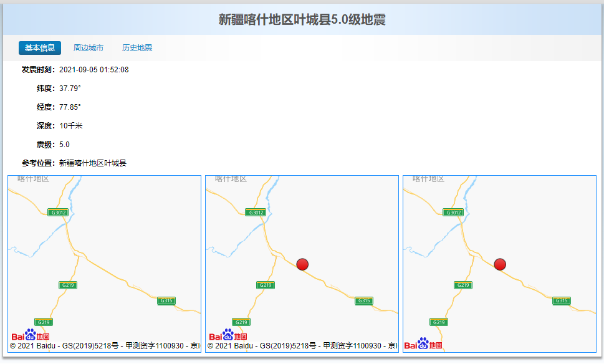Click the Baidu copyright text in middle map

[x=302, y=345]
